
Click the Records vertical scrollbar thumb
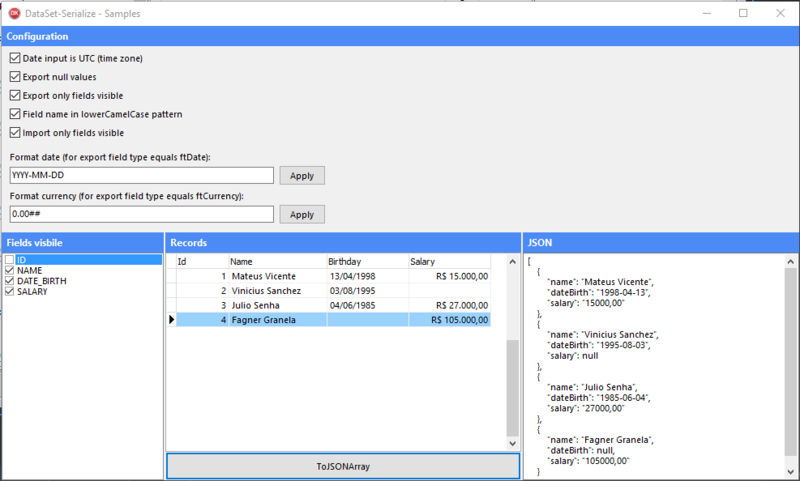513,388
